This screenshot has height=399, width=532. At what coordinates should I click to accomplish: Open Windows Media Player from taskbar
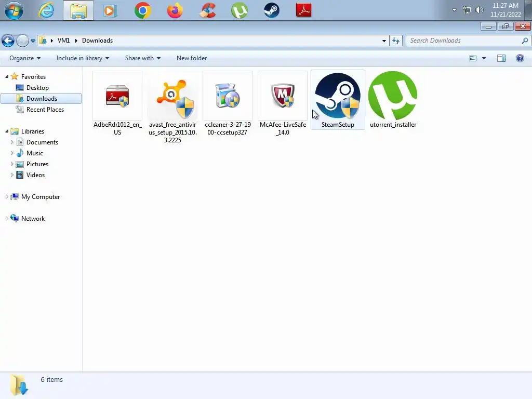coord(110,10)
